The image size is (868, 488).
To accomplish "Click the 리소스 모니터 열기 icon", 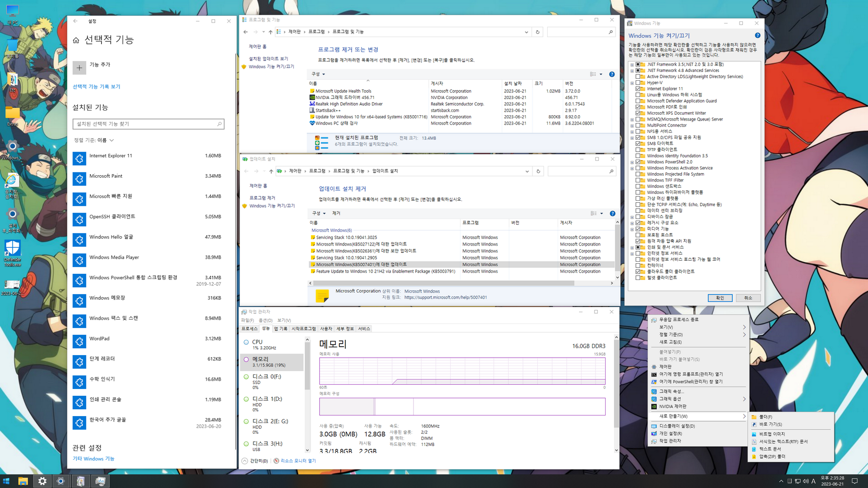I will pyautogui.click(x=276, y=461).
